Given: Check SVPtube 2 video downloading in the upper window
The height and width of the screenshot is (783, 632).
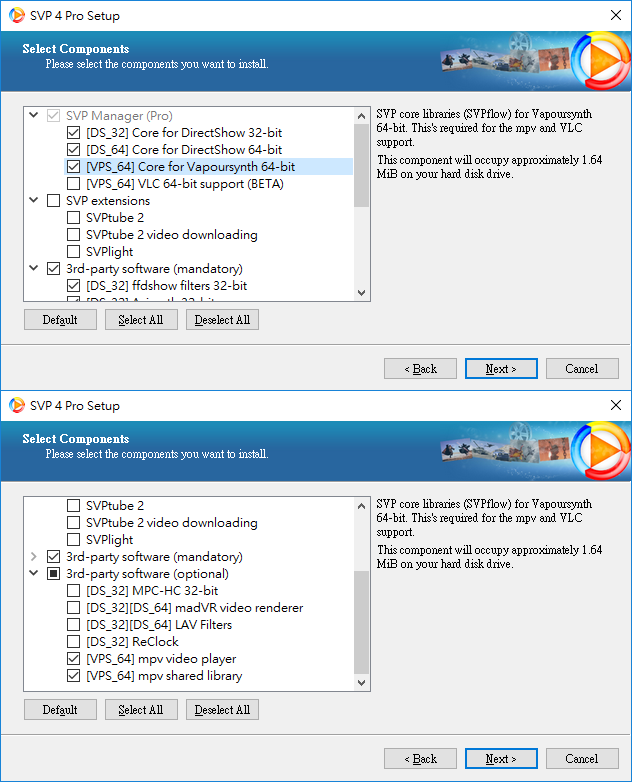Looking at the screenshot, I should tap(73, 235).
